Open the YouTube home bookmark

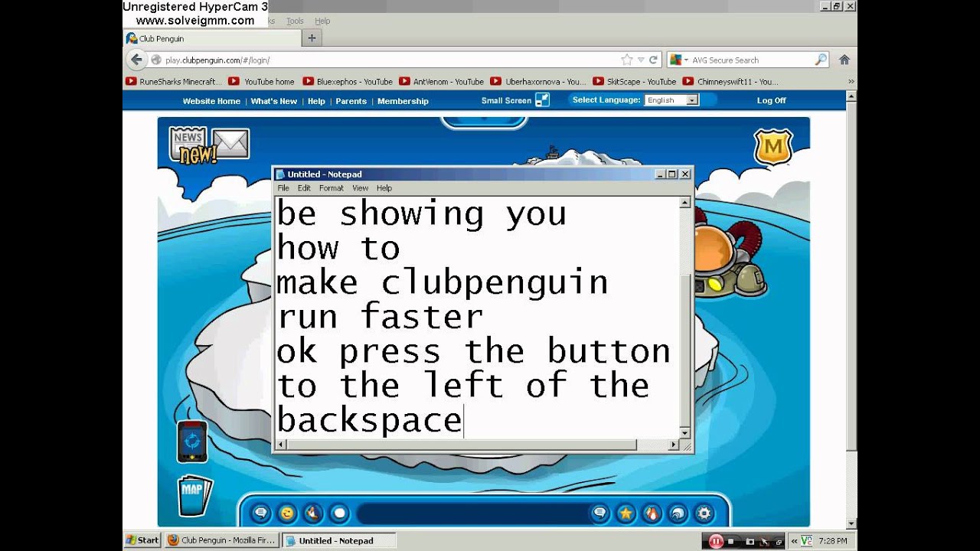pyautogui.click(x=262, y=81)
